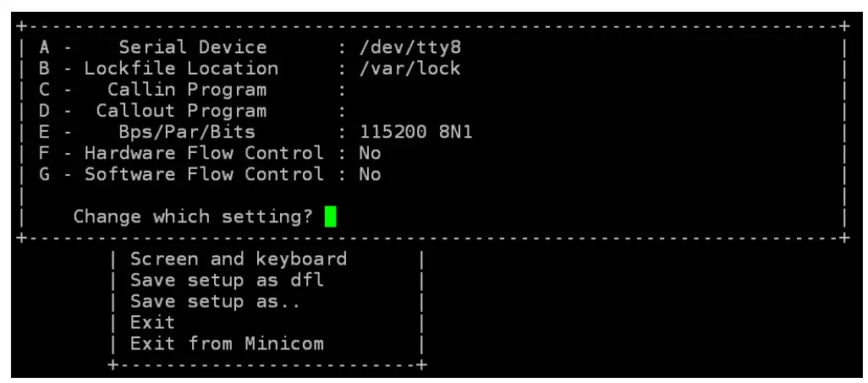Image resolution: width=868 pixels, height=383 pixels.
Task: Choose "Exit from Minicom" in the menu
Action: (x=227, y=343)
